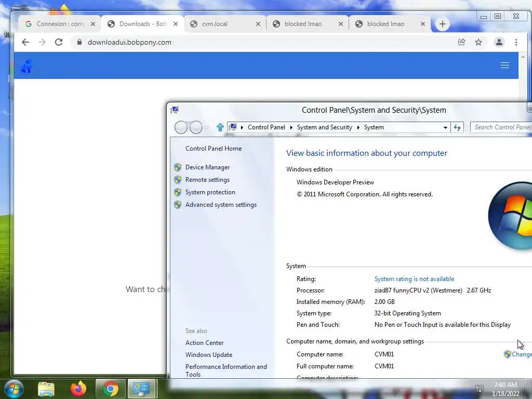The image size is (532, 399).
Task: Click the Control Panel back button
Action: (x=181, y=127)
